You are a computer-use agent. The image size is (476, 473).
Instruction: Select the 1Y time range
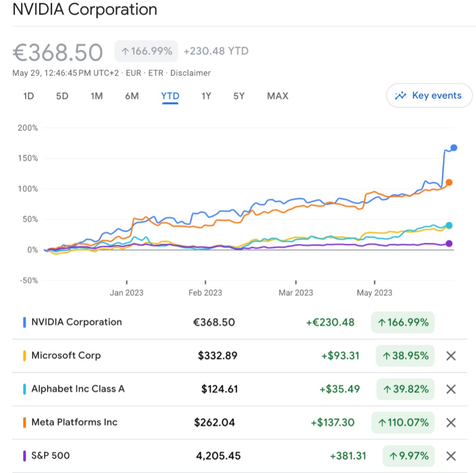(206, 96)
